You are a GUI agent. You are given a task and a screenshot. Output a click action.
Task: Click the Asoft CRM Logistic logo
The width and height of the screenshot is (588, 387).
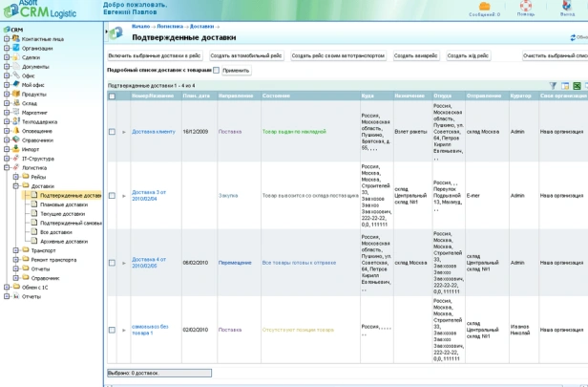pos(43,9)
